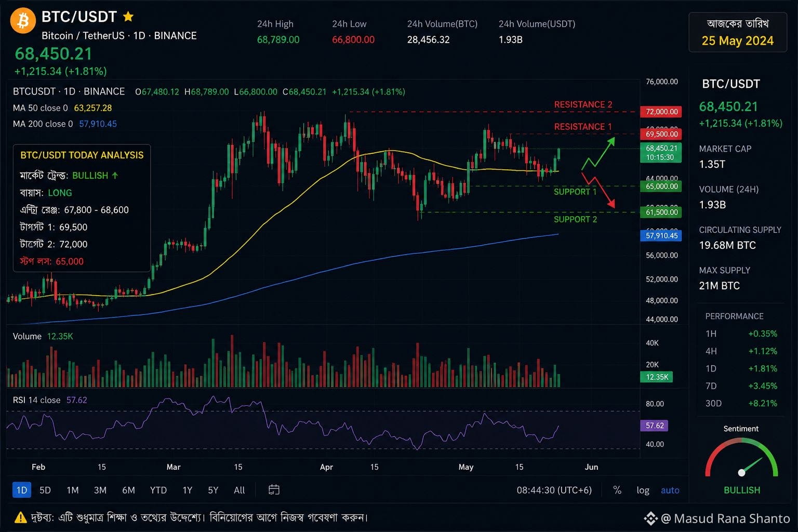Click the MA 200 close indicator legend
798x532 pixels.
(x=65, y=124)
